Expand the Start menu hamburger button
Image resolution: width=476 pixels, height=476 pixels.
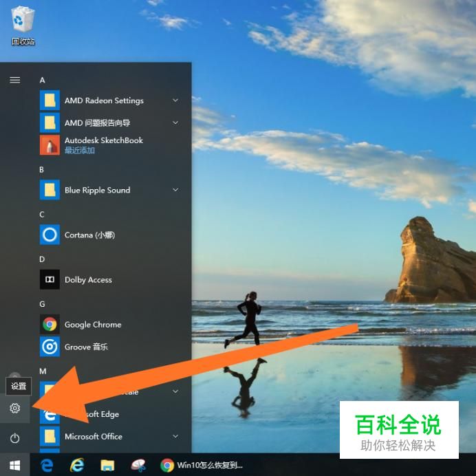click(15, 80)
